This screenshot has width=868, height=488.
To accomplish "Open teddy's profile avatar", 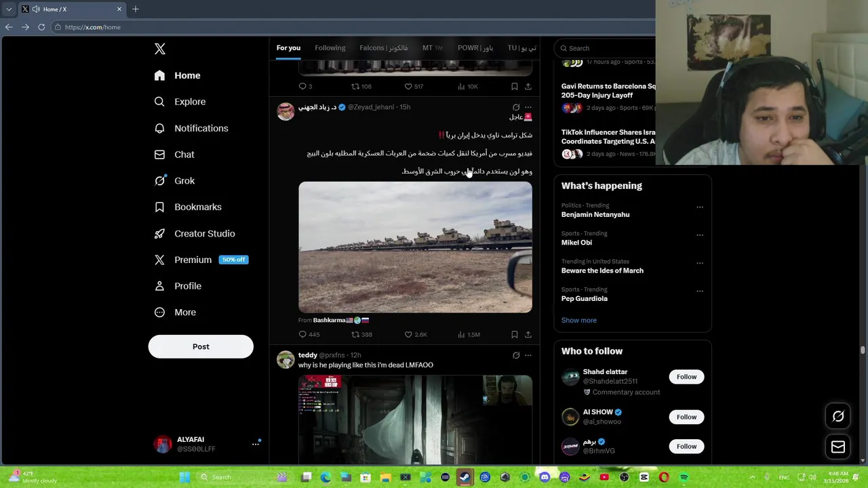I will 285,359.
